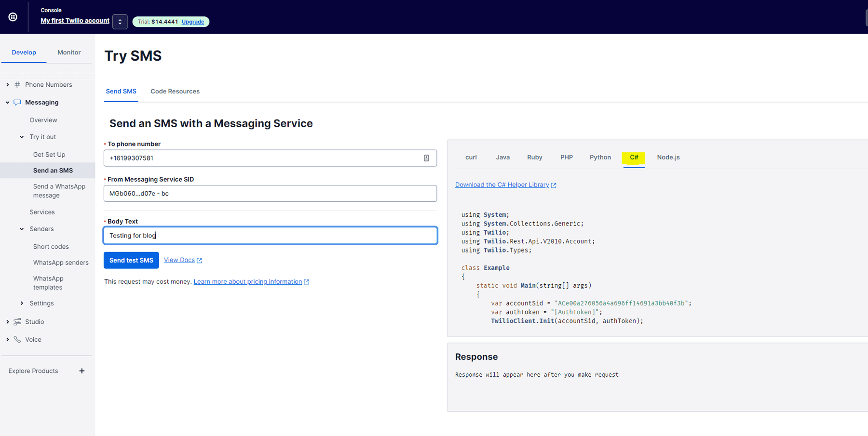Click the Messaging chat bubble icon
The image size is (868, 436).
17,103
